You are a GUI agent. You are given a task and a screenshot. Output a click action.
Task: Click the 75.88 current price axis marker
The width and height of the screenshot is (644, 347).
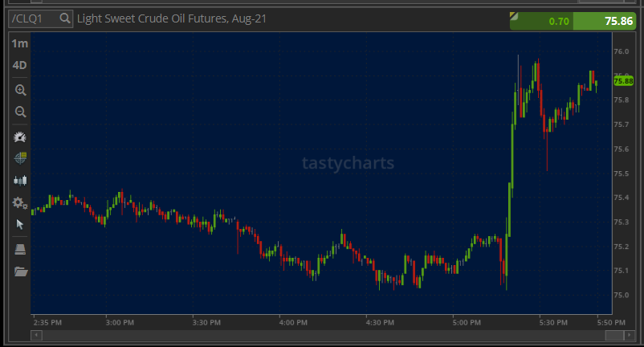pyautogui.click(x=623, y=80)
